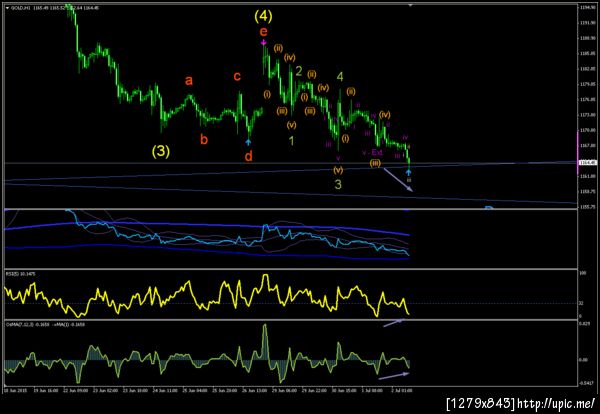The image size is (600, 414).
Task: Click the '22 Jun 09:00' time axis label
Action: coord(76,391)
